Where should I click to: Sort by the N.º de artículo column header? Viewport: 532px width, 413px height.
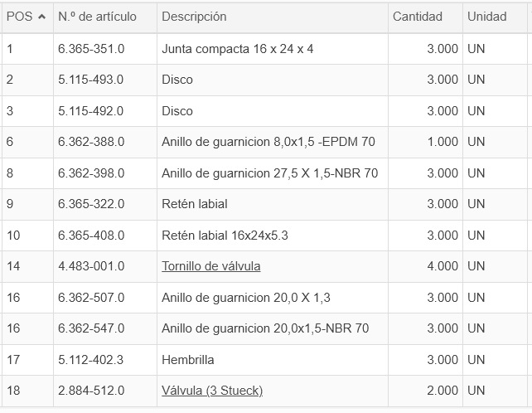[97, 17]
